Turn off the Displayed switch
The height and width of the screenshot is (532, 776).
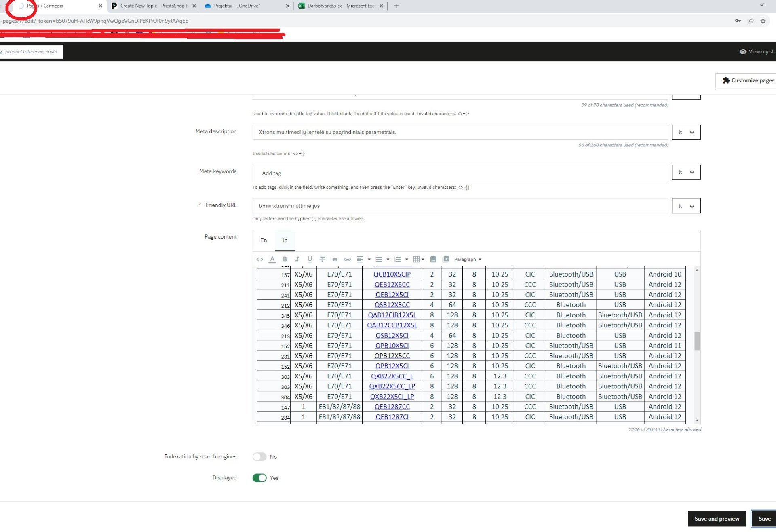[259, 478]
